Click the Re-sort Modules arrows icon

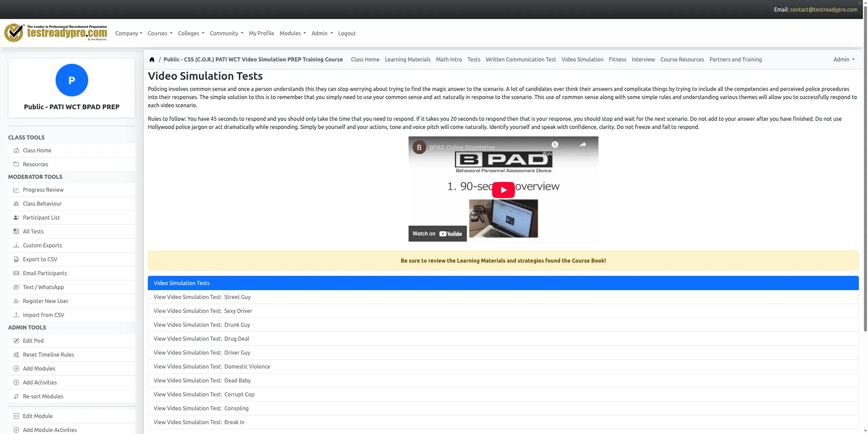click(x=16, y=396)
